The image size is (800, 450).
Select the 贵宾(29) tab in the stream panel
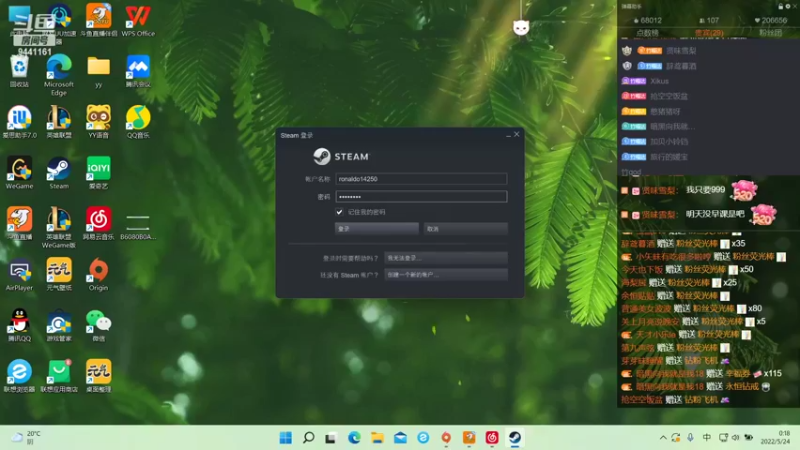click(x=709, y=33)
